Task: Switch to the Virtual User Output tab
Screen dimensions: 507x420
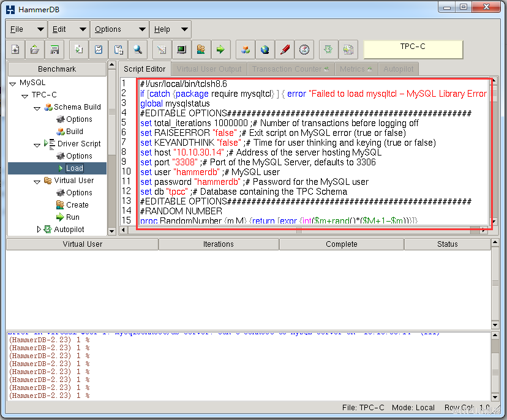Action: pos(209,69)
